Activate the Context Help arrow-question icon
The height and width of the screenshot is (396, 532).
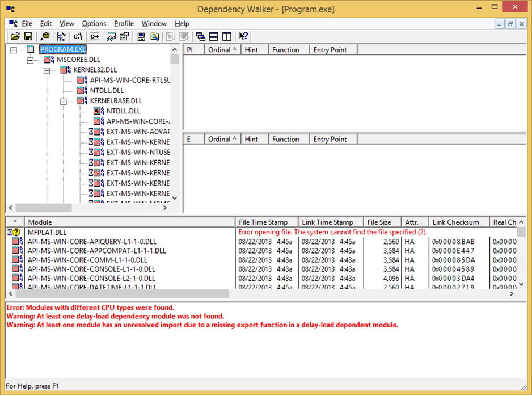pos(243,36)
